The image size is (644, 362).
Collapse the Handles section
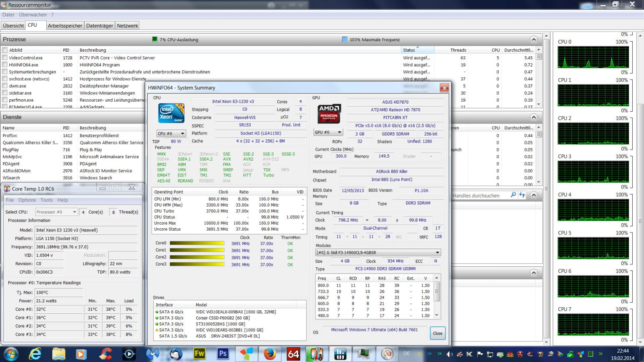pyautogui.click(x=534, y=195)
